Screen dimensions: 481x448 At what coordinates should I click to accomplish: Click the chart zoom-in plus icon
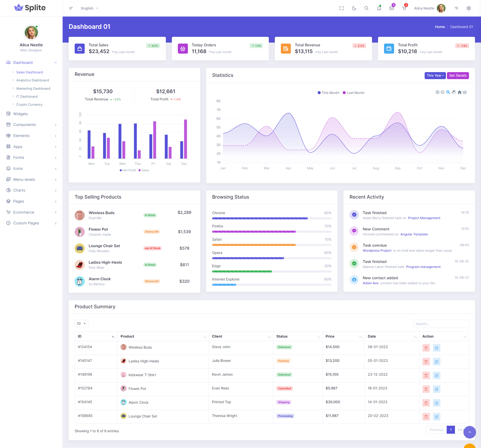click(437, 92)
